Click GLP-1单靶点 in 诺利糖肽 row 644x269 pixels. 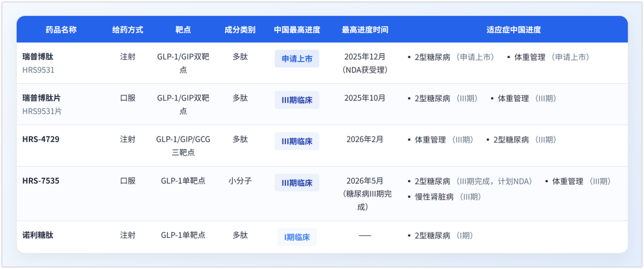[x=183, y=235]
